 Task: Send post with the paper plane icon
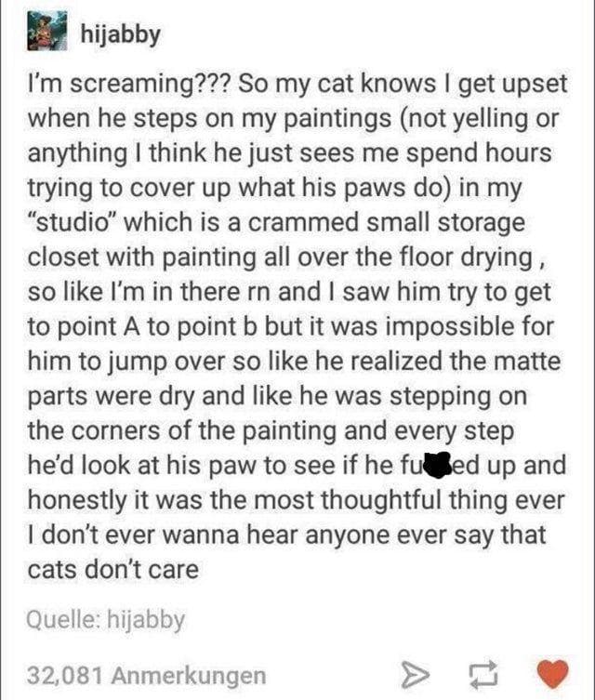pos(416,674)
